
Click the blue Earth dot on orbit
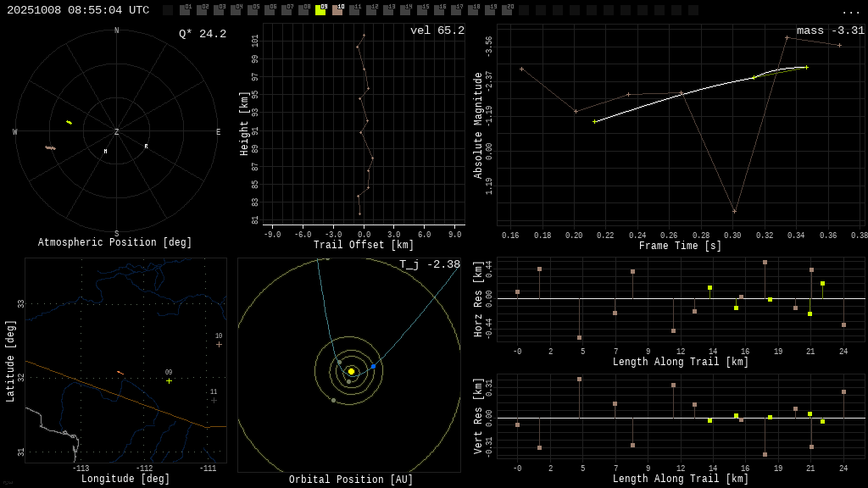pyautogui.click(x=373, y=366)
